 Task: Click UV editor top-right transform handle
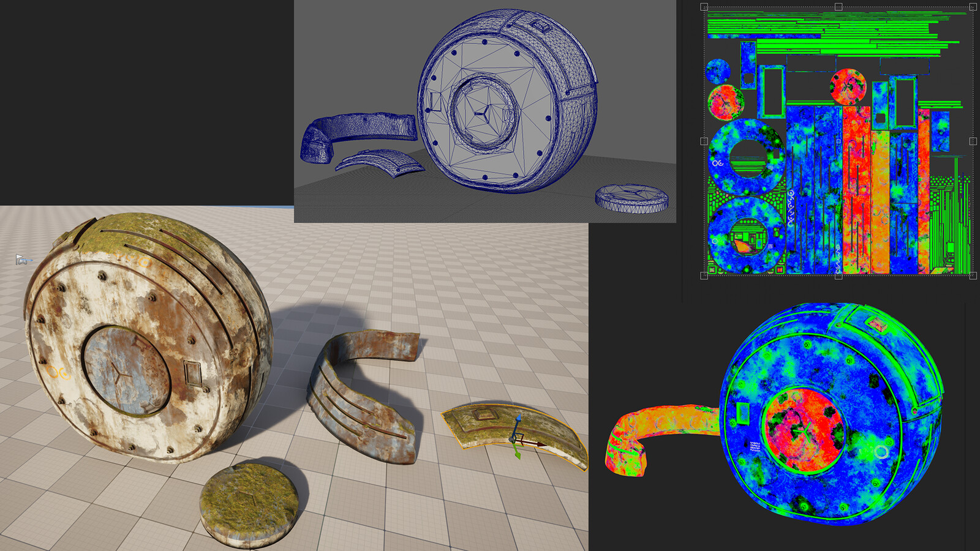pos(973,7)
